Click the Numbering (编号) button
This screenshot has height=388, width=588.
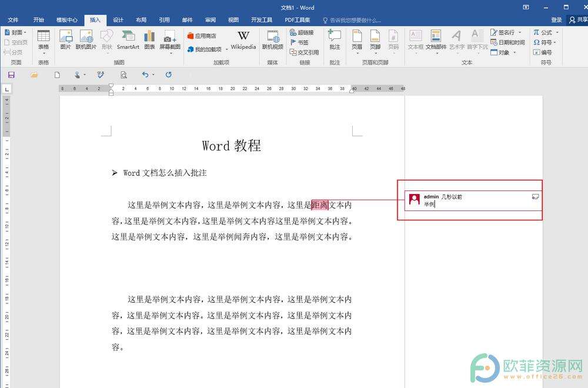point(542,52)
